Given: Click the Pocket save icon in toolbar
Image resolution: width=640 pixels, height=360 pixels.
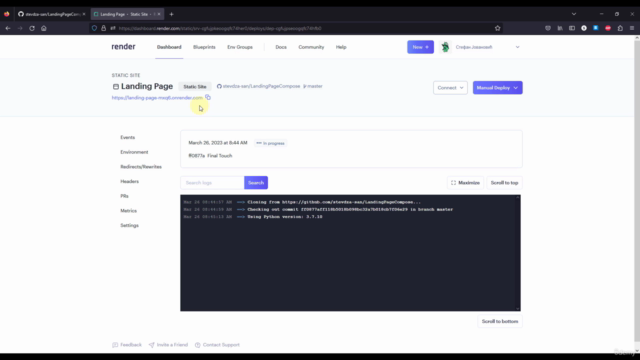Looking at the screenshot, I should (548, 28).
